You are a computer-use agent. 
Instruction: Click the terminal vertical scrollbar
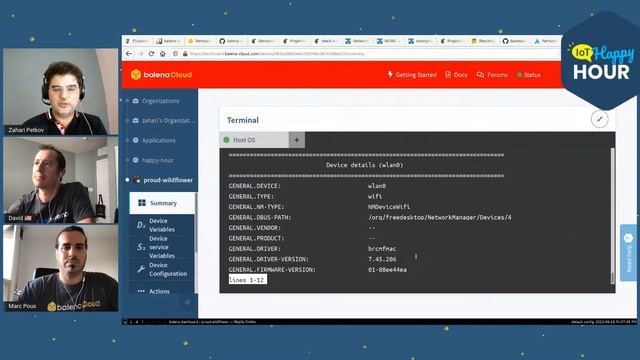click(x=612, y=216)
